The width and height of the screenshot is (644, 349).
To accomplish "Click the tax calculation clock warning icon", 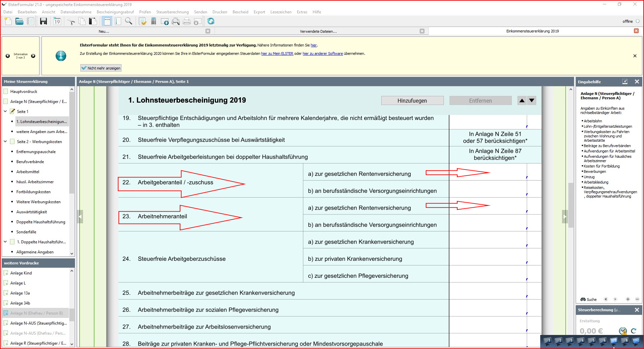I will coord(623,331).
